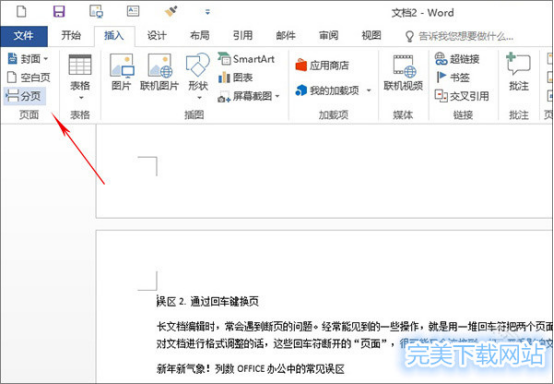The height and width of the screenshot is (384, 554).
Task: Click the line 新年新气象！列数 OFFICE 办公中的常见误区
Action: click(x=251, y=369)
